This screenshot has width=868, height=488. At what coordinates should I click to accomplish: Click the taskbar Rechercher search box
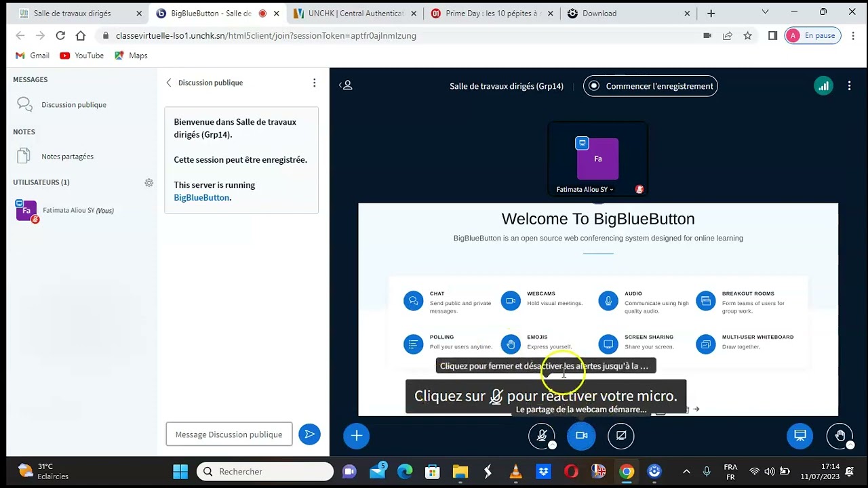pyautogui.click(x=265, y=472)
